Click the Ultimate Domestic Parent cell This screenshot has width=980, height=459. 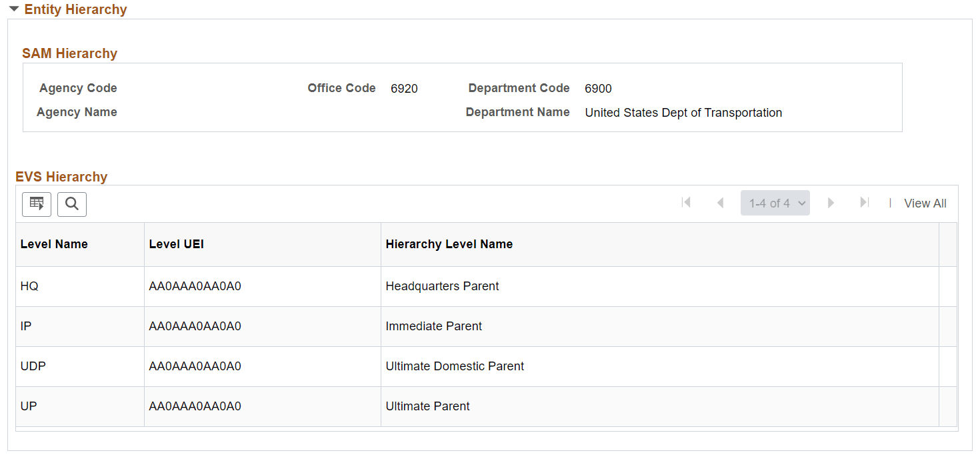point(455,366)
